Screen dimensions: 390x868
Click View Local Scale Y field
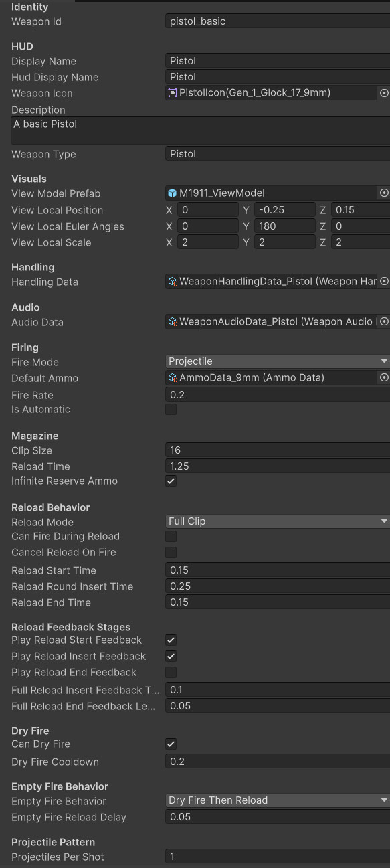284,242
